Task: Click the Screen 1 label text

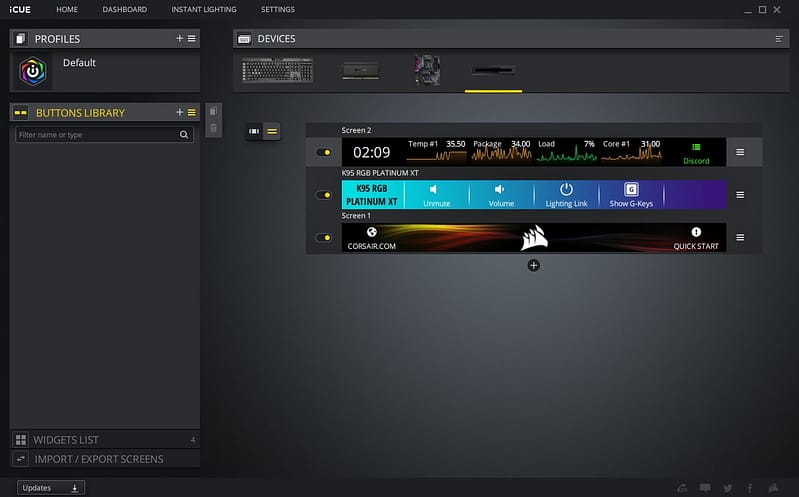Action: tap(356, 216)
